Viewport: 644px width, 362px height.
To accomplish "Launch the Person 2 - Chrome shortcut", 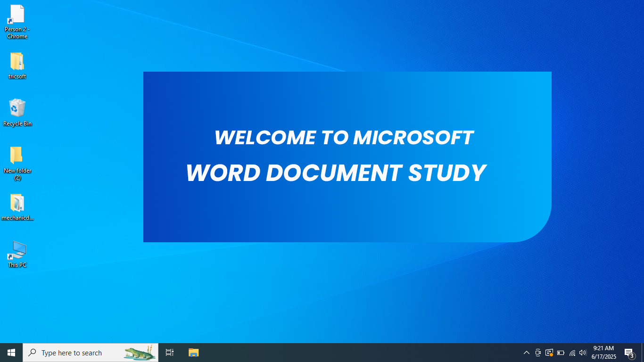I will pyautogui.click(x=17, y=16).
